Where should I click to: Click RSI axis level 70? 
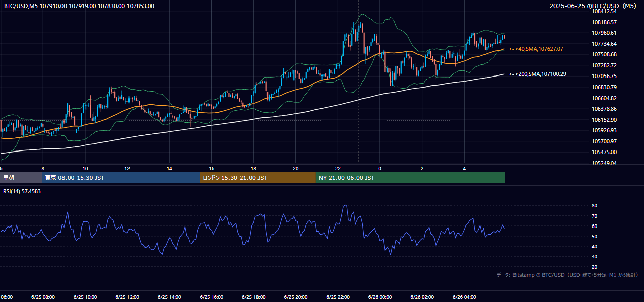(x=594, y=216)
